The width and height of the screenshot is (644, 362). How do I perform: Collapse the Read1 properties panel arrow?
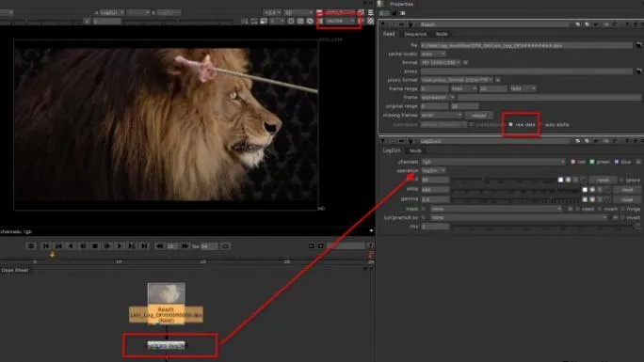tap(383, 24)
